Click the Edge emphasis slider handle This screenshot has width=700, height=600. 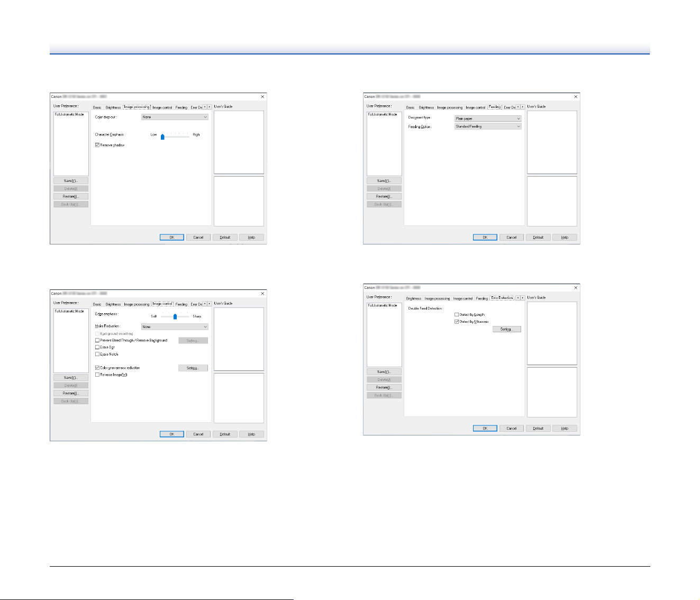click(x=175, y=316)
